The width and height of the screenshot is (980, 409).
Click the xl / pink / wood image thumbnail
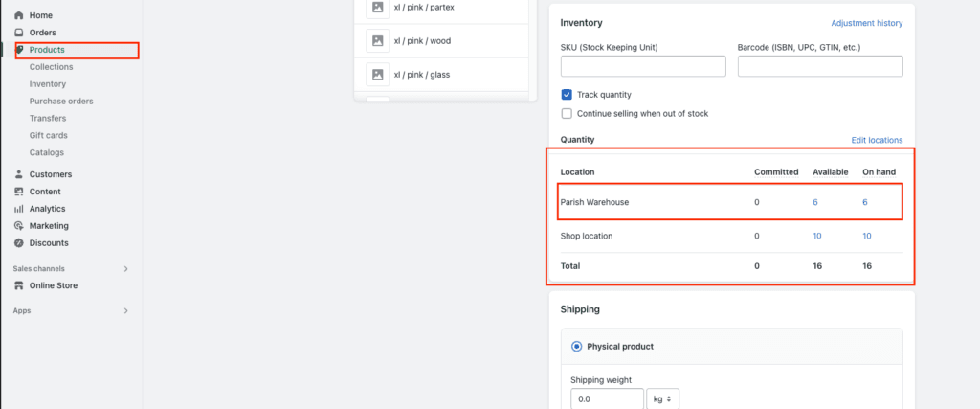pyautogui.click(x=377, y=40)
